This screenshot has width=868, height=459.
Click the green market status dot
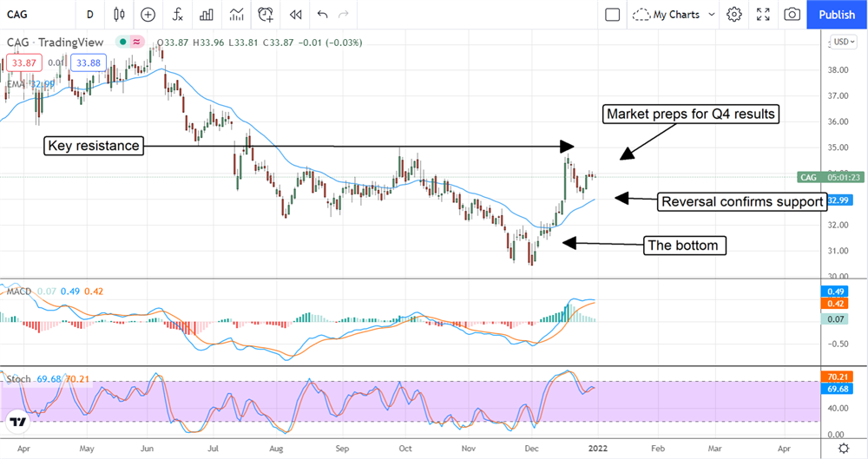[x=122, y=42]
